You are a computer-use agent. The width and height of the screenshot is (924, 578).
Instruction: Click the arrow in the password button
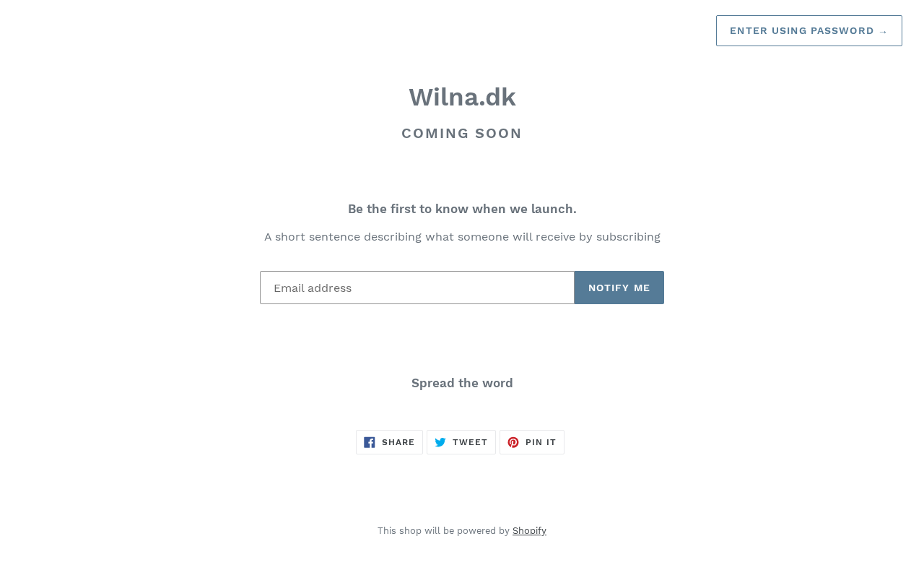[x=883, y=31]
